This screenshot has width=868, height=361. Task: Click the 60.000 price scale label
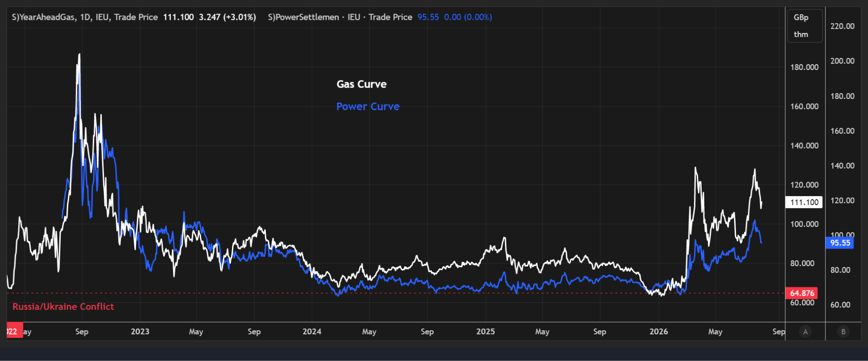(802, 303)
